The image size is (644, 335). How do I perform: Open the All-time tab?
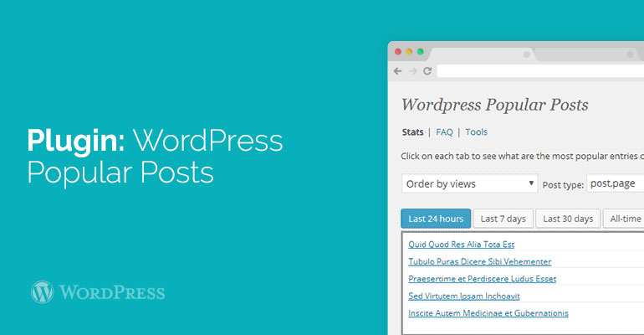(x=624, y=219)
